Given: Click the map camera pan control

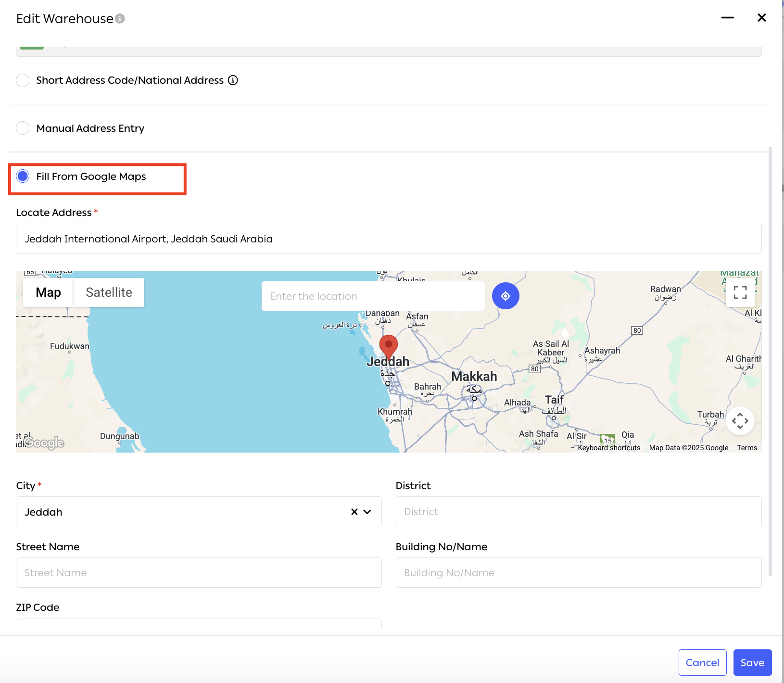Looking at the screenshot, I should (x=740, y=421).
